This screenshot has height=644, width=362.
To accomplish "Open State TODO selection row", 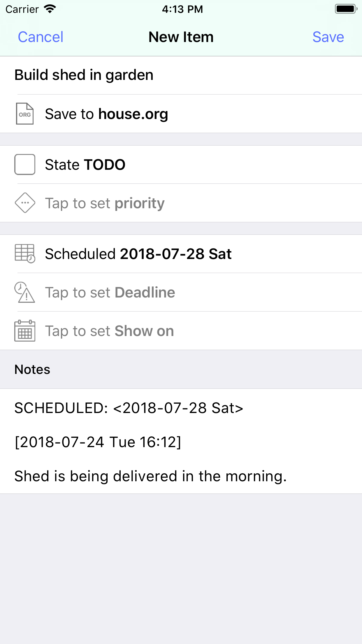I will point(181,164).
